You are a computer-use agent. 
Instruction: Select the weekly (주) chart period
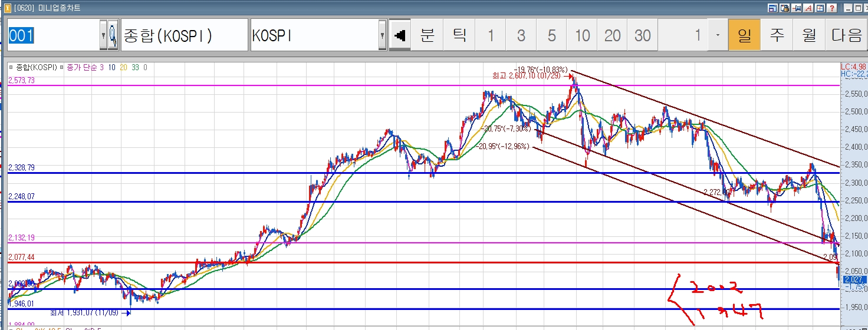(777, 36)
